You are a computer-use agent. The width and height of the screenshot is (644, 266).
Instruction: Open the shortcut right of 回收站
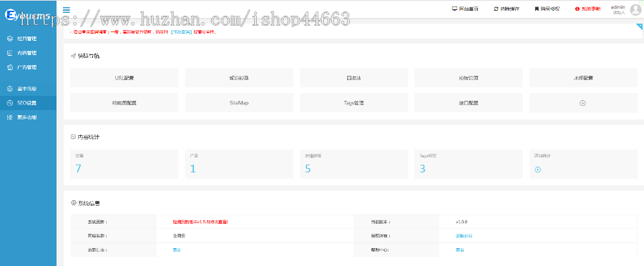tap(469, 77)
